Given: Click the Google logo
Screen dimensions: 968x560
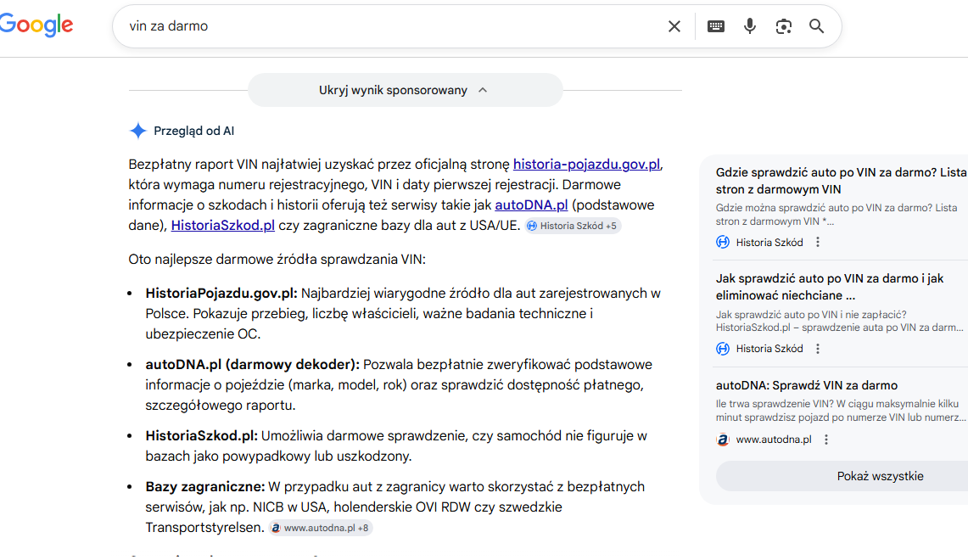Looking at the screenshot, I should (37, 25).
